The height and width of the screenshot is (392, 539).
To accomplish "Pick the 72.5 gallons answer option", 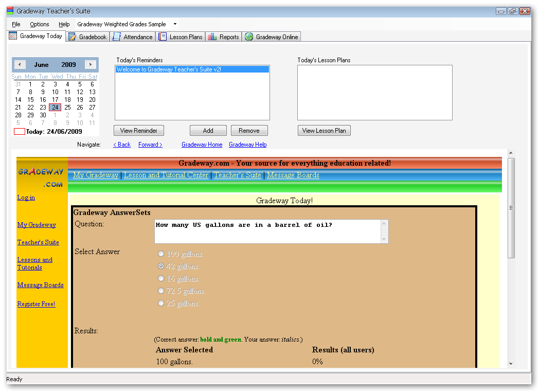I will [x=161, y=291].
